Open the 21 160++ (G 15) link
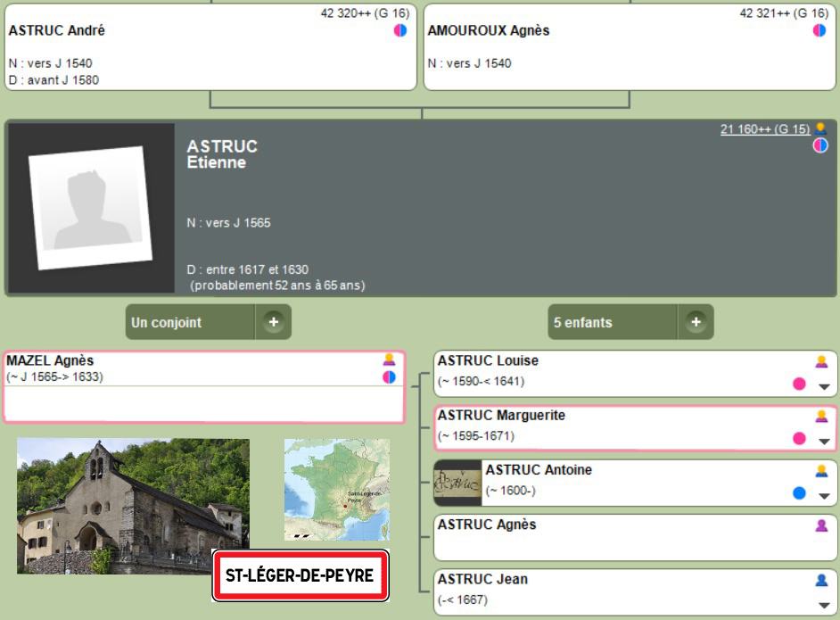This screenshot has width=840, height=620. (765, 129)
